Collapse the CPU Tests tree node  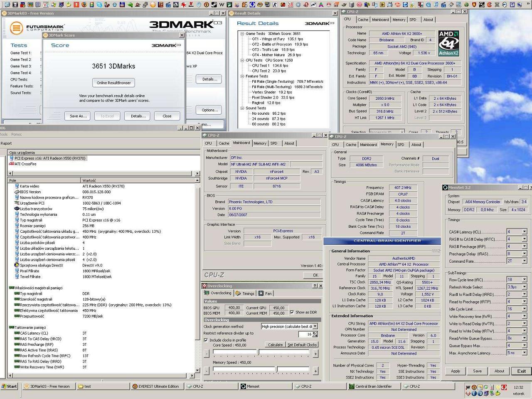pyautogui.click(x=242, y=60)
